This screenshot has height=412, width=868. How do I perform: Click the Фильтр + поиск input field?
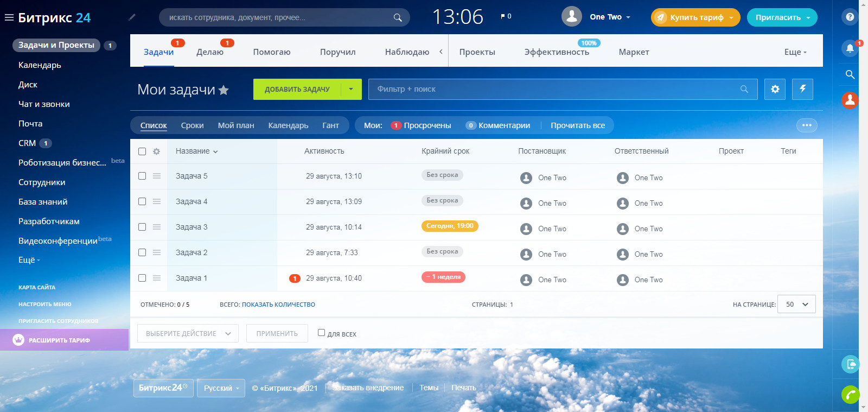[x=553, y=89]
